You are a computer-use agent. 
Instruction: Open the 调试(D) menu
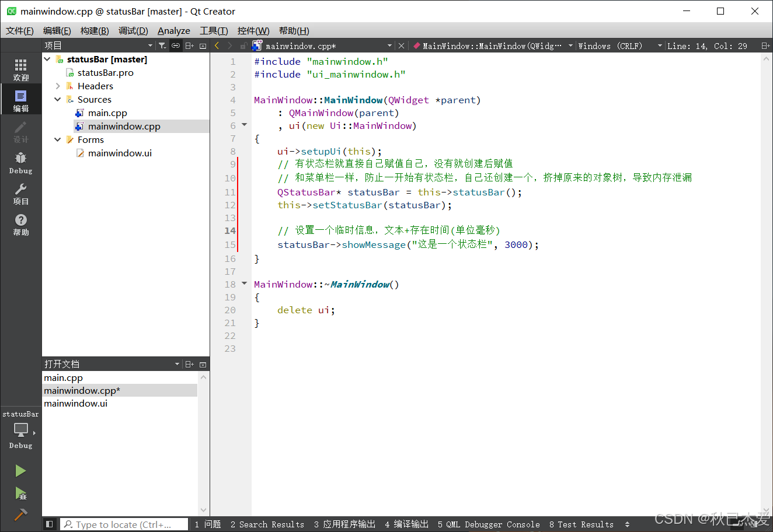133,30
